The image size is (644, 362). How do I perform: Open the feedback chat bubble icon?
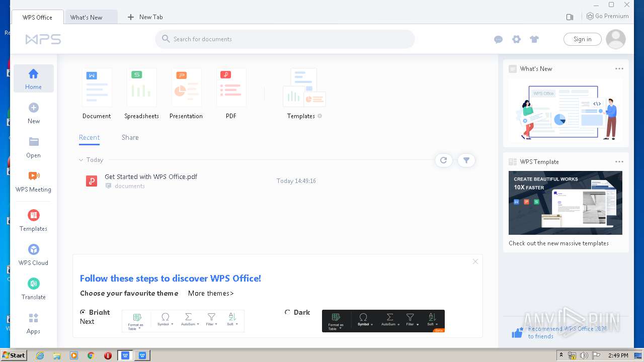498,39
